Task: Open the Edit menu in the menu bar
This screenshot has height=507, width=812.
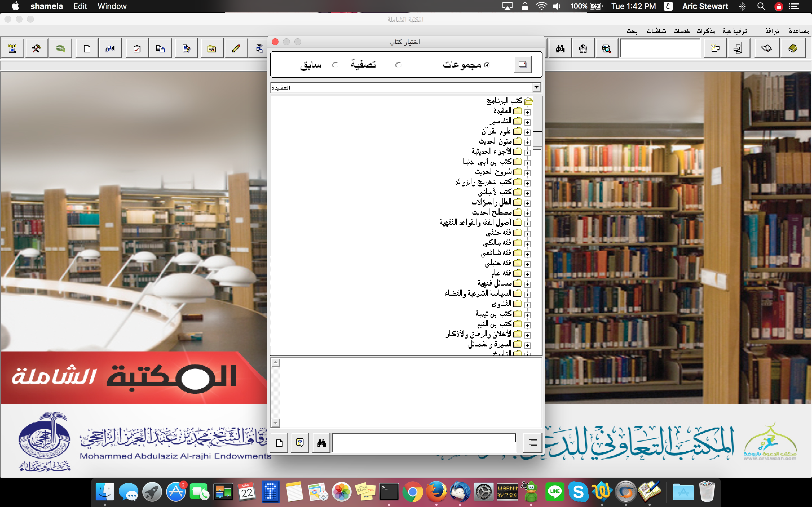Action: pos(80,6)
